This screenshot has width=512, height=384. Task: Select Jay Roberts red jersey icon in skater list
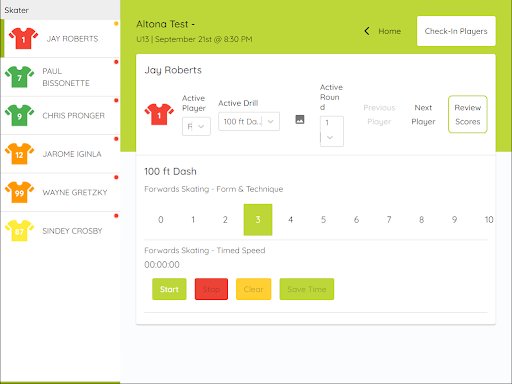pos(23,38)
